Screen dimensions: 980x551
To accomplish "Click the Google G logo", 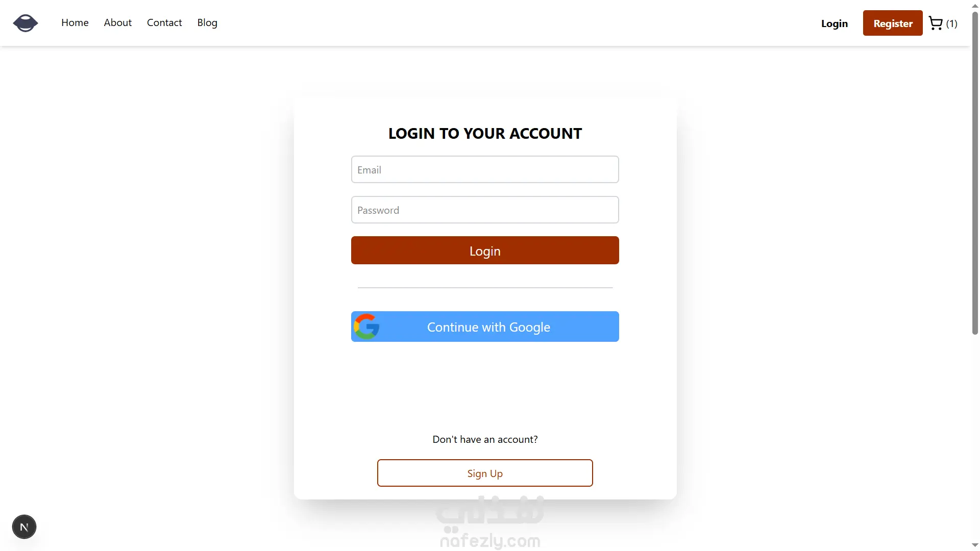I will click(x=366, y=327).
